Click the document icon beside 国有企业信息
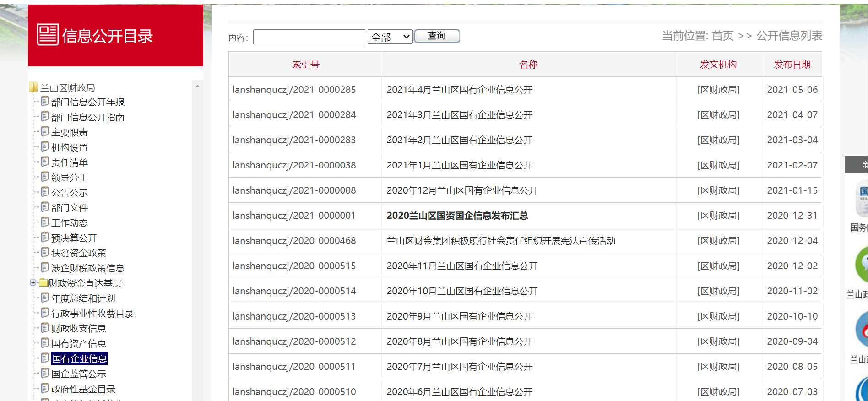 click(x=44, y=358)
